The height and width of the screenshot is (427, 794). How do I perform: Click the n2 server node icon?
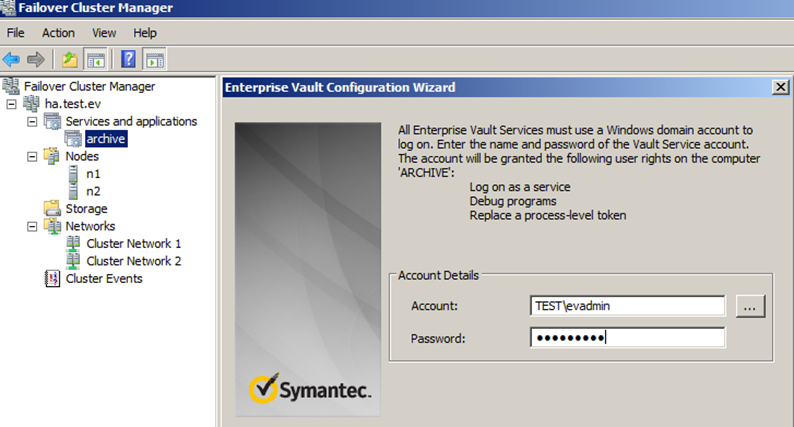pyautogui.click(x=73, y=191)
